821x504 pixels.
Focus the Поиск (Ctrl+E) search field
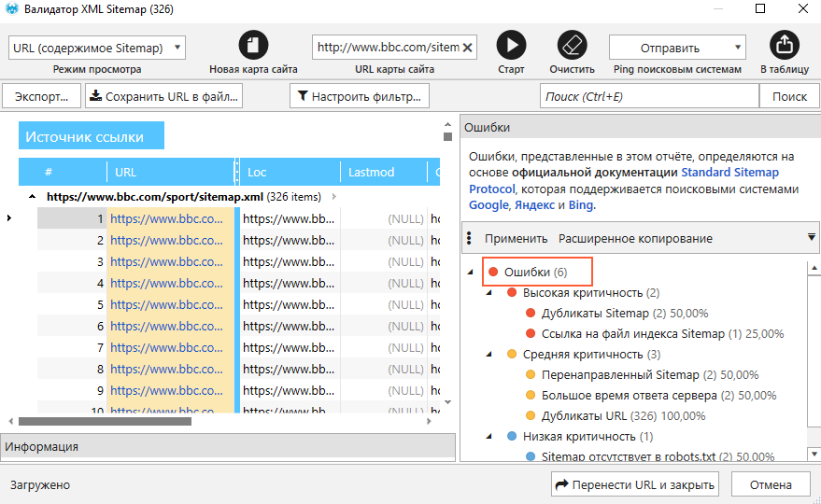click(x=649, y=96)
